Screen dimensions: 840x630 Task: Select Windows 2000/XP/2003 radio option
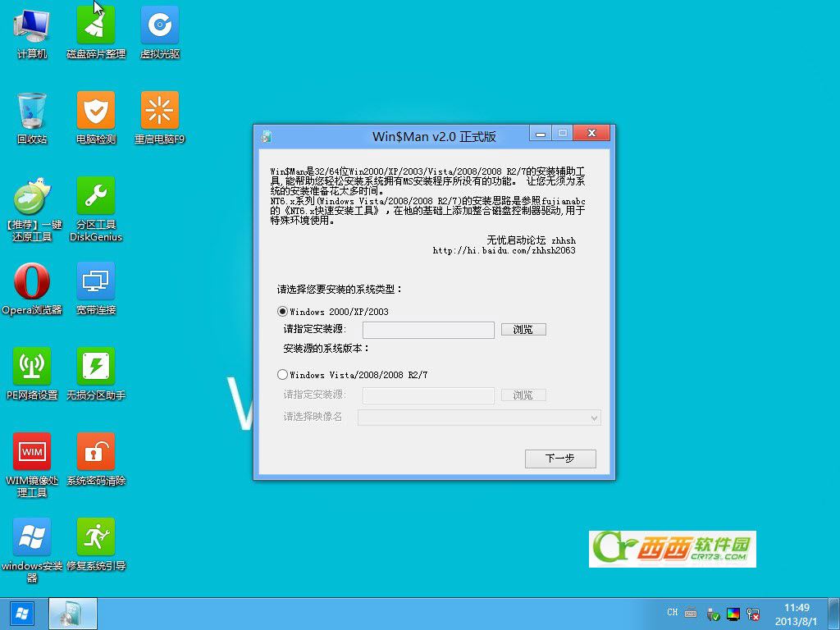pyautogui.click(x=332, y=311)
